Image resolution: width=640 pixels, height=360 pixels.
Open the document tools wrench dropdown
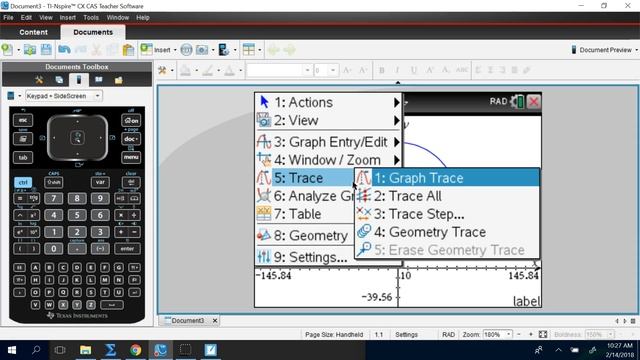point(172,71)
